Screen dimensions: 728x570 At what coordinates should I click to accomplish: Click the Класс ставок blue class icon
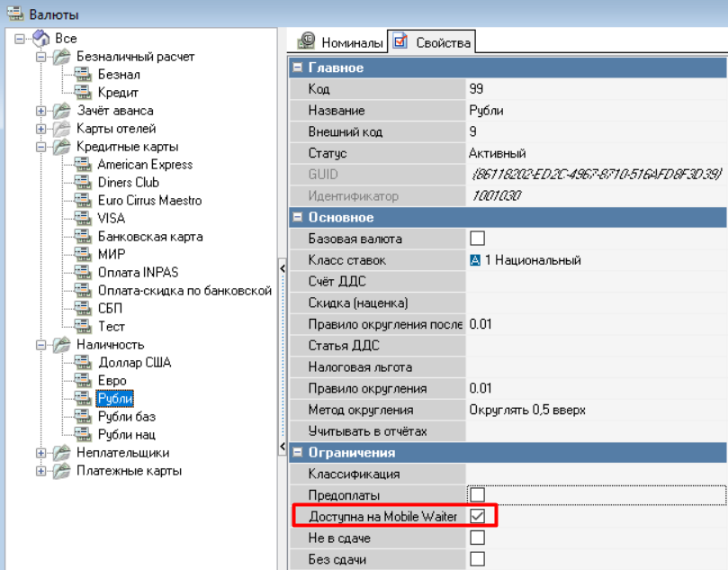click(x=476, y=260)
